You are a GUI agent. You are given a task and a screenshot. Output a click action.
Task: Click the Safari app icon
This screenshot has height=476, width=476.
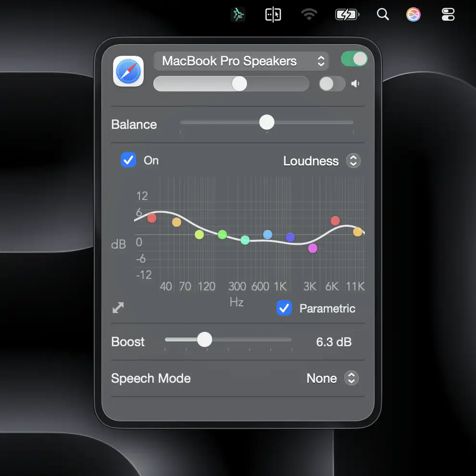128,71
